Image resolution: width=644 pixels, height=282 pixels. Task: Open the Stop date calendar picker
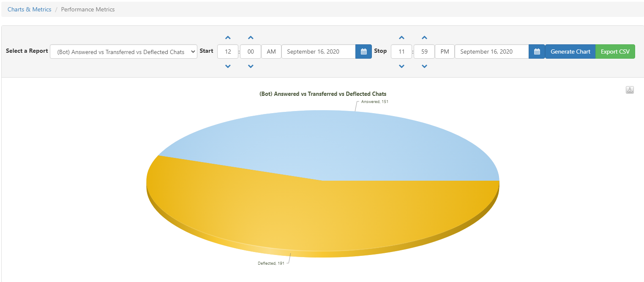537,52
